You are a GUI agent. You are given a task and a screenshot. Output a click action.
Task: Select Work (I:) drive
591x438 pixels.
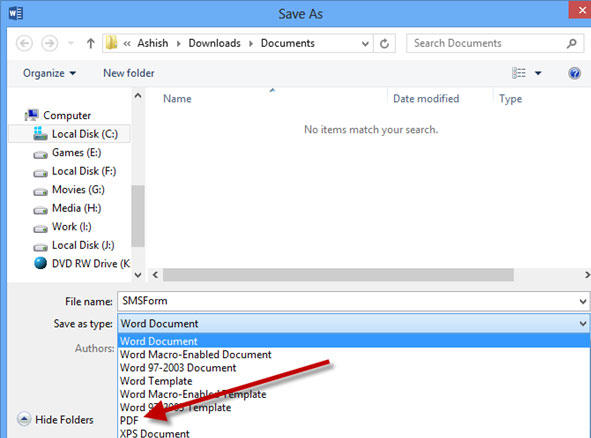62,227
